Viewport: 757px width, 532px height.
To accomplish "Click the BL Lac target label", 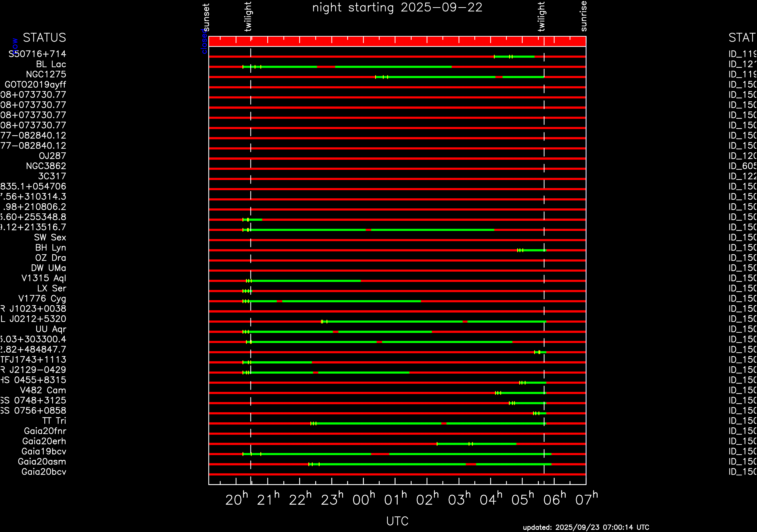I will pos(51,64).
